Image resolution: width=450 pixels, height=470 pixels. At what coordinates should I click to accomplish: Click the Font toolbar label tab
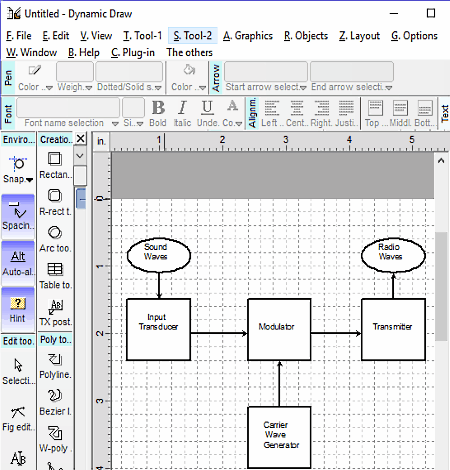point(9,113)
